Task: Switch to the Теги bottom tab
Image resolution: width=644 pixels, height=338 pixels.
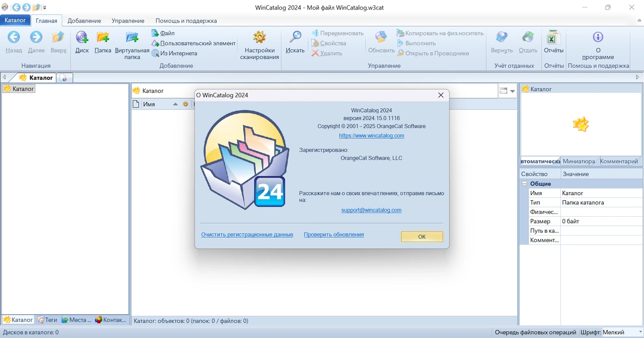Action: [x=47, y=320]
